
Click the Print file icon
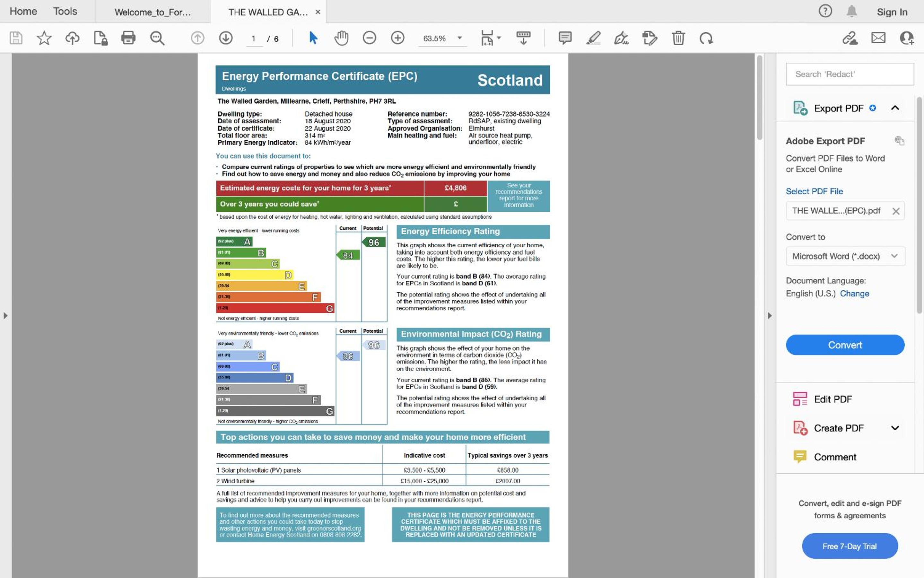(x=128, y=38)
